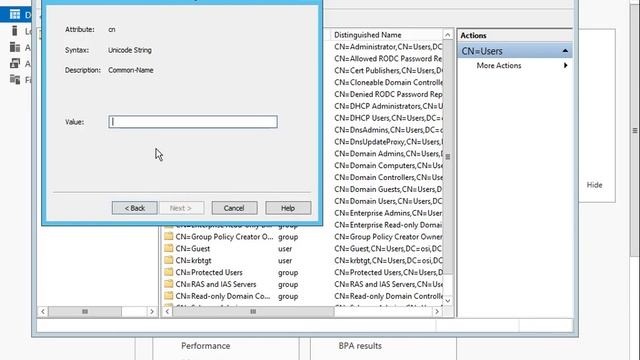Select CN=Read-only Domain Co... entry
Image resolution: width=640 pixels, height=360 pixels.
(223, 296)
